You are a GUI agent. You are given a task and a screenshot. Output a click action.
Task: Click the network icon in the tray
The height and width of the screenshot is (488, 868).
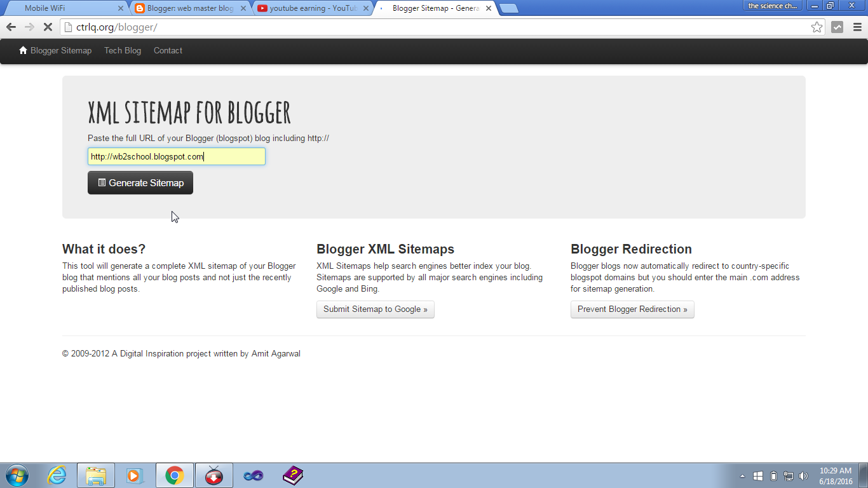(789, 476)
